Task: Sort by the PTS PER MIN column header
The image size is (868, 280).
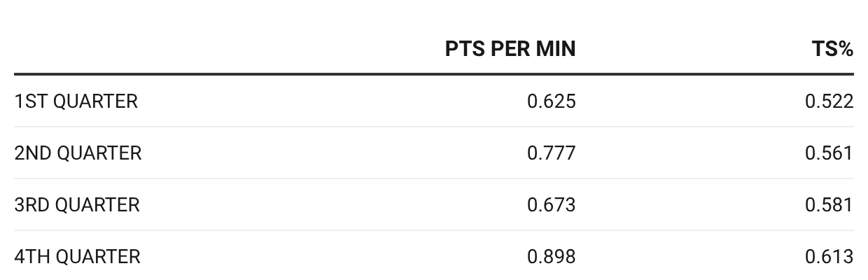Action: pyautogui.click(x=510, y=49)
